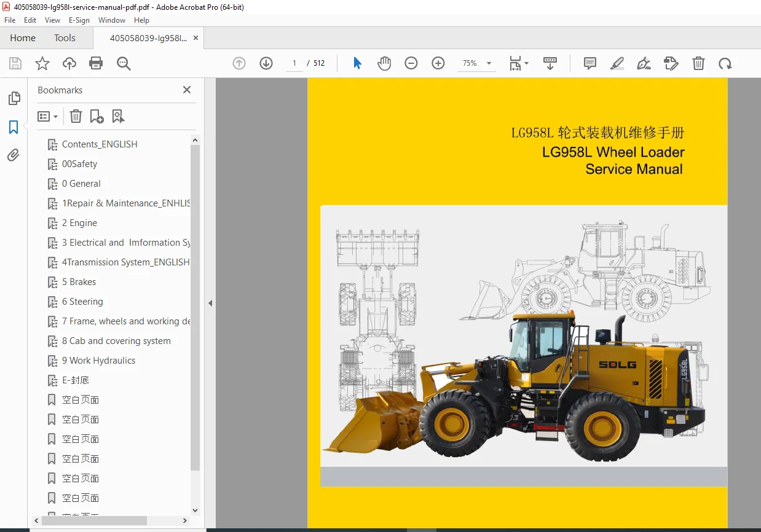Open the Attachments paperclip panel
Screen dimensions: 761x532
14,155
